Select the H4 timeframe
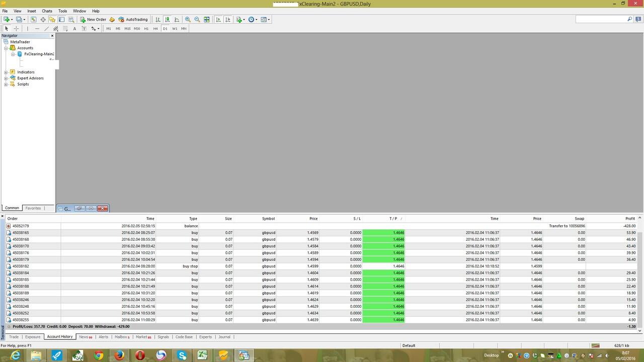The image size is (644, 362). [155, 29]
